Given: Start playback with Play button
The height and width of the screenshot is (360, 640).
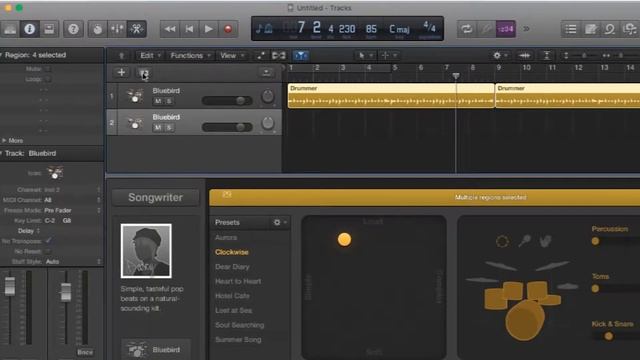Looking at the screenshot, I should pyautogui.click(x=209, y=29).
